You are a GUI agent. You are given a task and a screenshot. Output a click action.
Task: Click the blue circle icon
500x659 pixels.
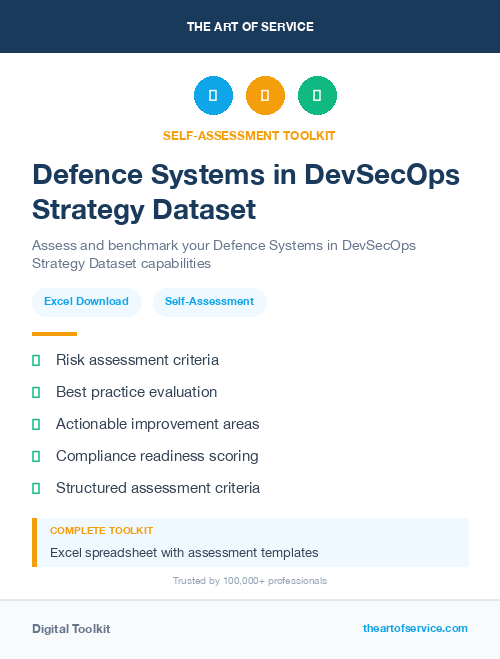point(213,95)
